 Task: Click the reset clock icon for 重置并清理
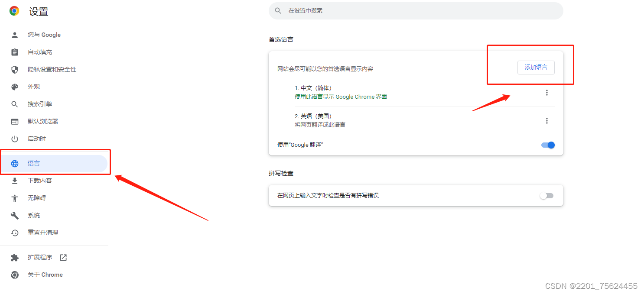[15, 233]
